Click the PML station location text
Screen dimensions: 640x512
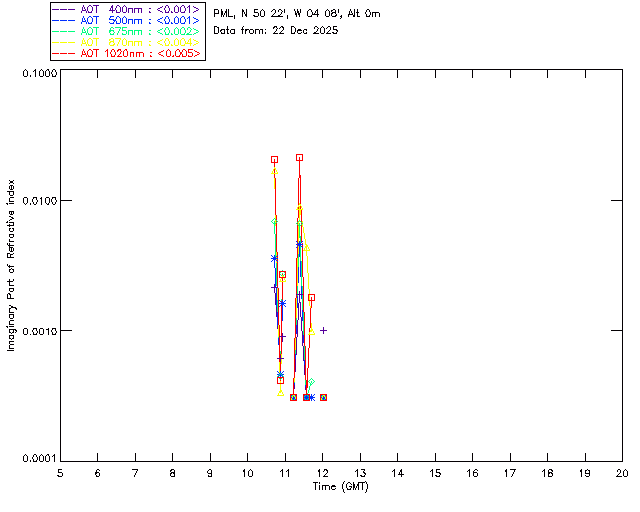[297, 14]
